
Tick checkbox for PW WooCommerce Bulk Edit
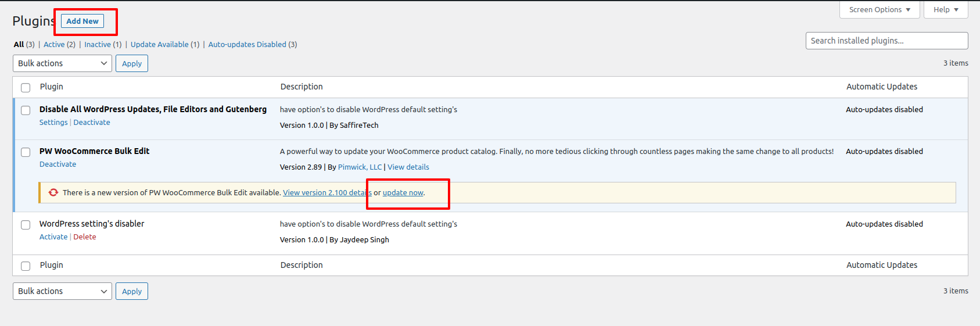(26, 152)
